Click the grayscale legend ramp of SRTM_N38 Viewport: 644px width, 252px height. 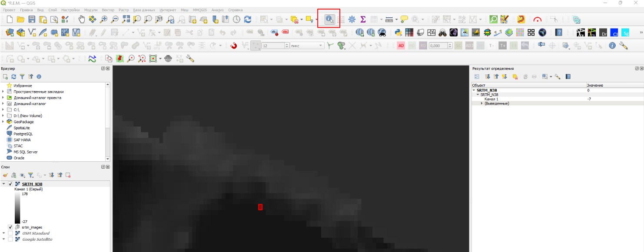17,208
